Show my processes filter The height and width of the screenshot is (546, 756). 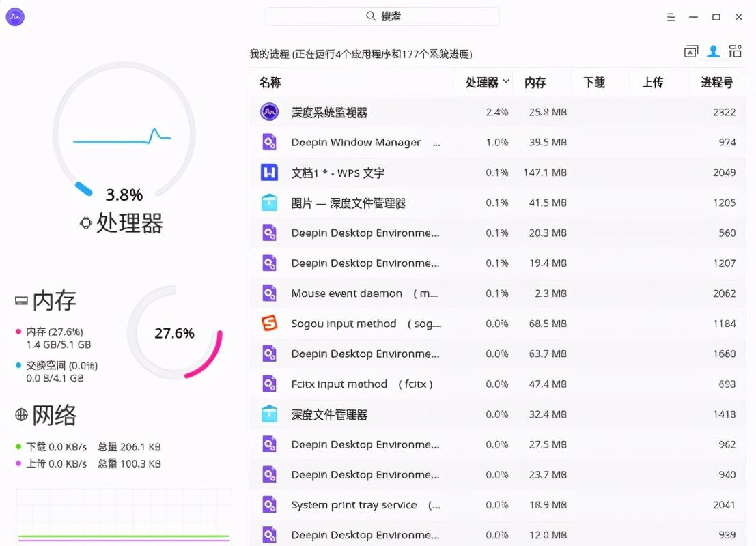coord(714,51)
